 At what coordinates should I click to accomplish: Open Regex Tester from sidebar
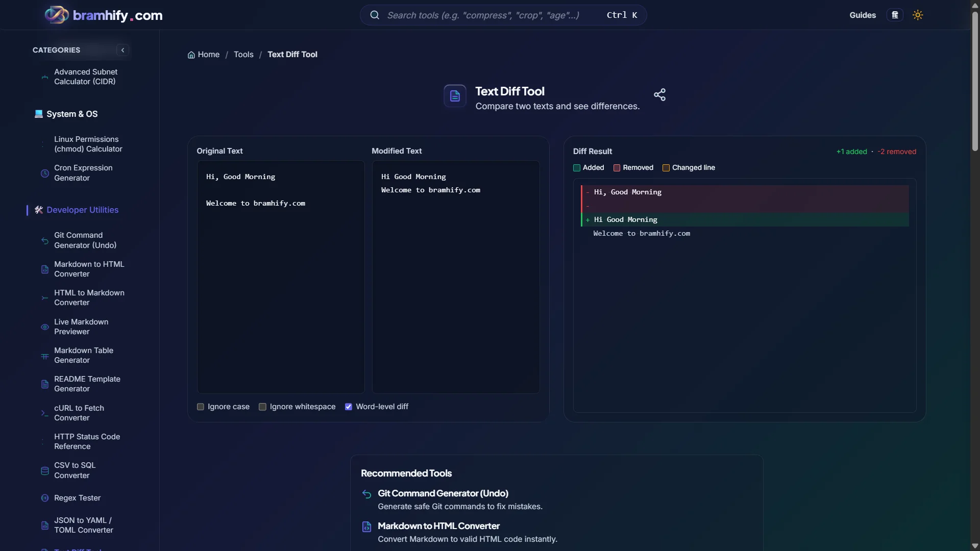click(78, 498)
